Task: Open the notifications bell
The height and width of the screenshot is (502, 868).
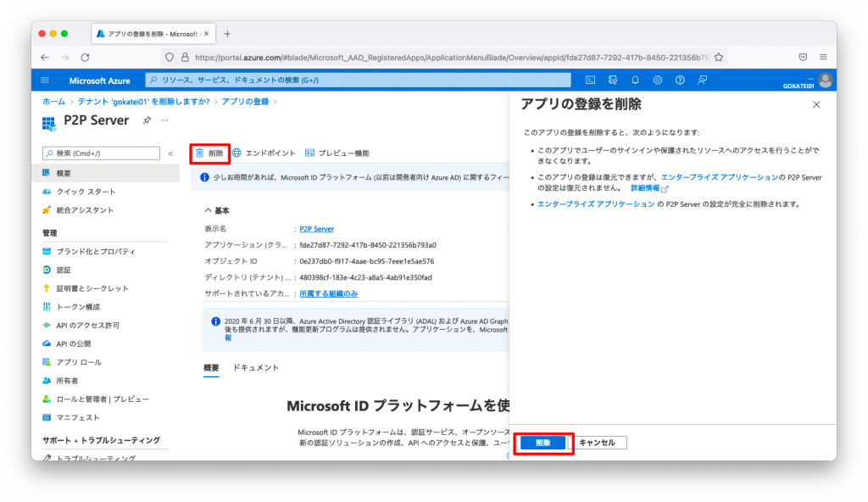Action: 636,80
